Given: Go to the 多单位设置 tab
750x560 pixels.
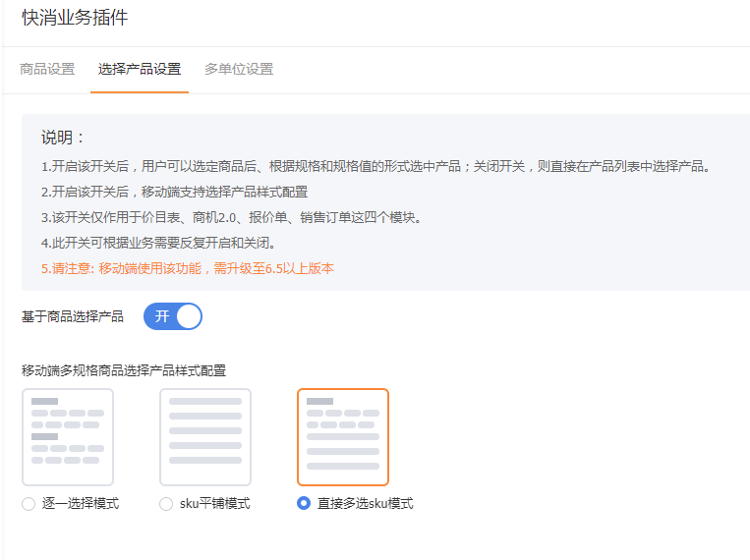Looking at the screenshot, I should [x=239, y=70].
